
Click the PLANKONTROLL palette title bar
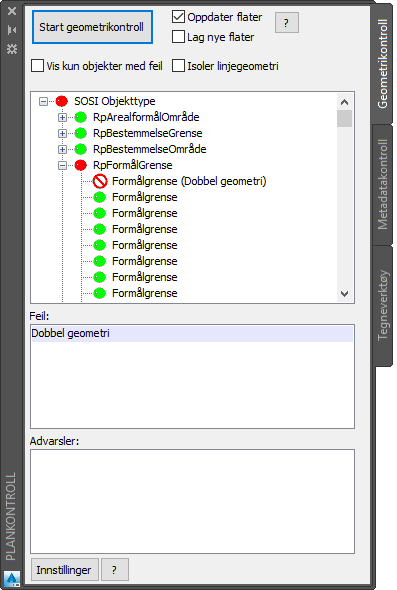tap(11, 515)
